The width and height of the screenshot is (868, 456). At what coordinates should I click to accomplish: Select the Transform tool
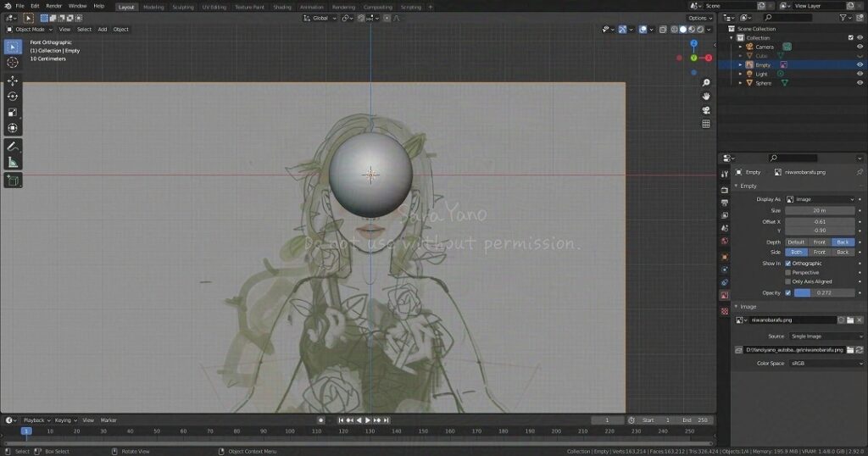[13, 128]
